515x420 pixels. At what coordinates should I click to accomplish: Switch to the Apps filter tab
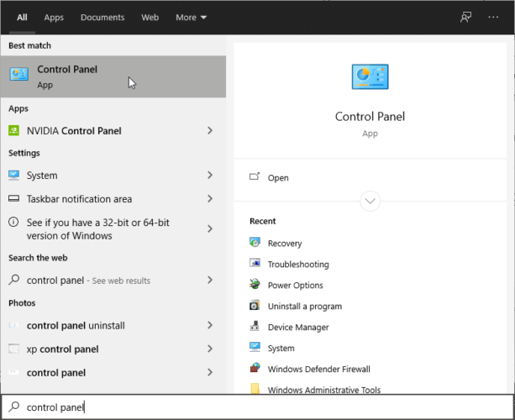[54, 17]
